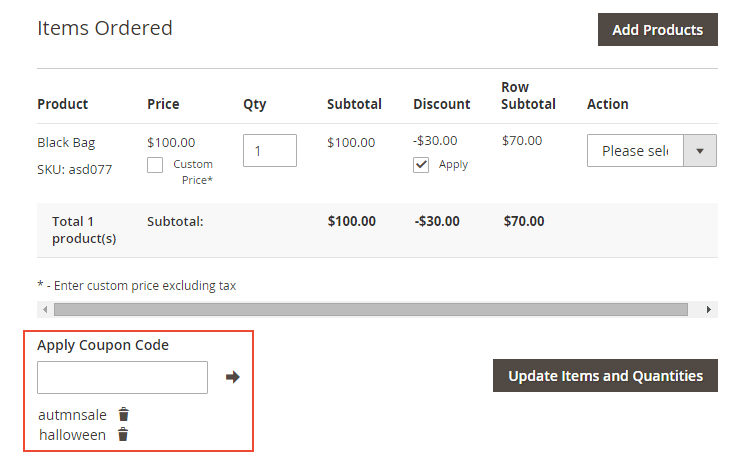The height and width of the screenshot is (459, 733).
Task: Uncheck the Apply discount checkbox
Action: pyautogui.click(x=421, y=165)
